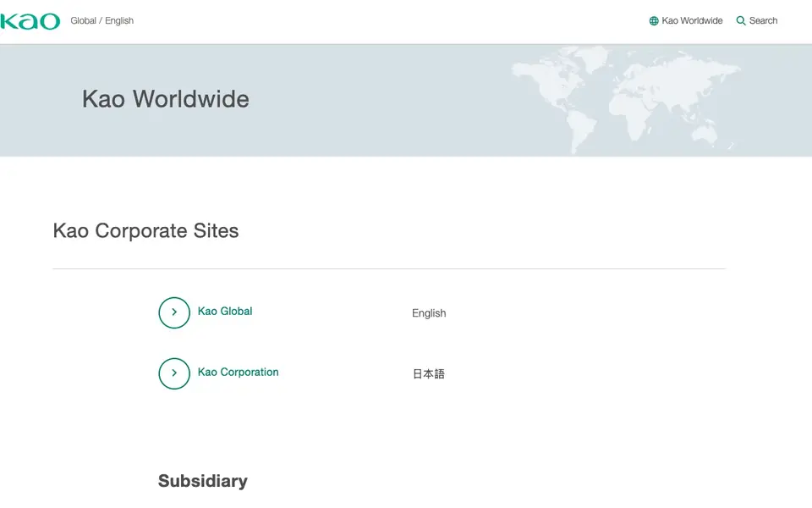Click the magnifying glass search icon

point(741,20)
